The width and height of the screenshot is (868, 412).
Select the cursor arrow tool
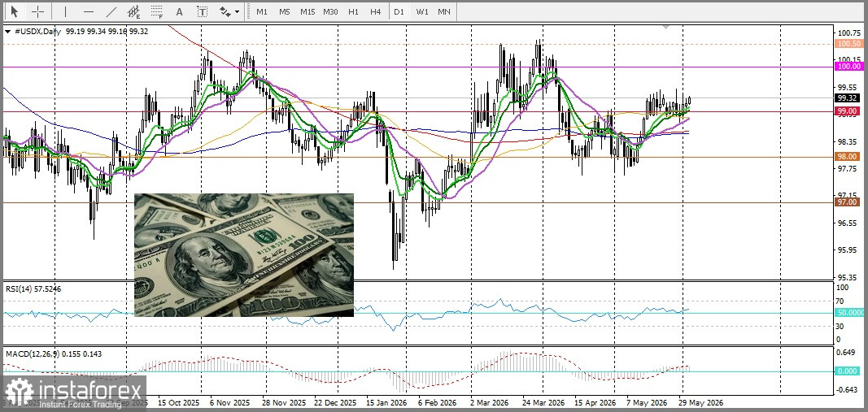[x=15, y=11]
